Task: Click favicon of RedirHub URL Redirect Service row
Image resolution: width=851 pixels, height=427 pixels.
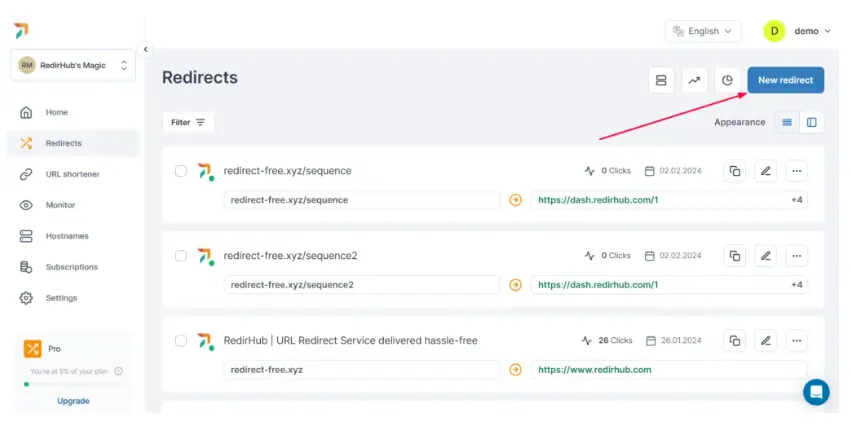Action: point(205,341)
